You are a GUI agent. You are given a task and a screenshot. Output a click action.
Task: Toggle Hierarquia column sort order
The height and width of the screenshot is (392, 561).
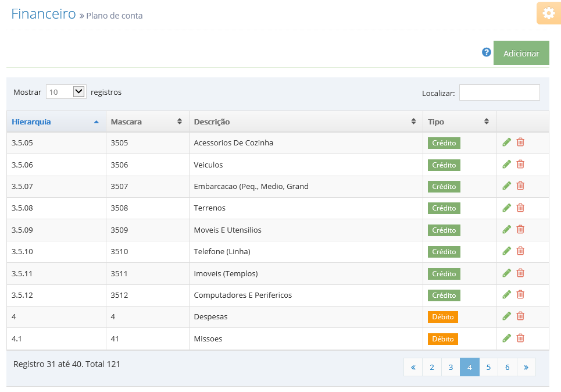56,122
